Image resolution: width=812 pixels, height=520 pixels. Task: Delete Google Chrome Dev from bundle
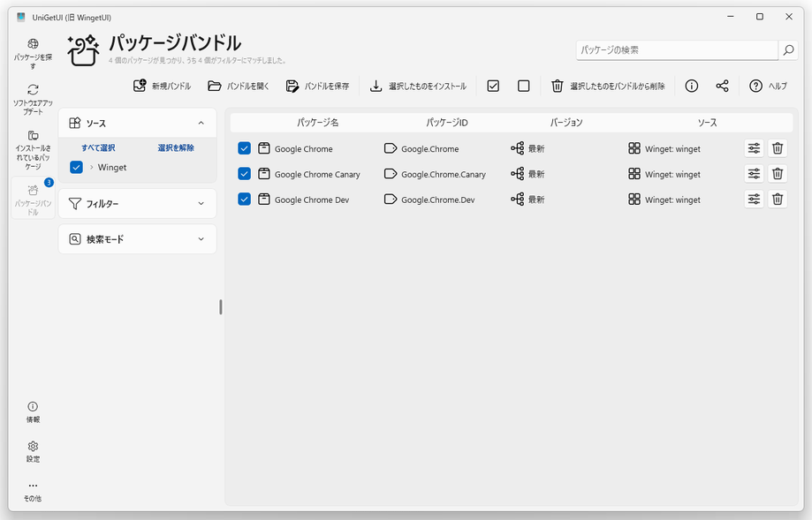pos(778,200)
